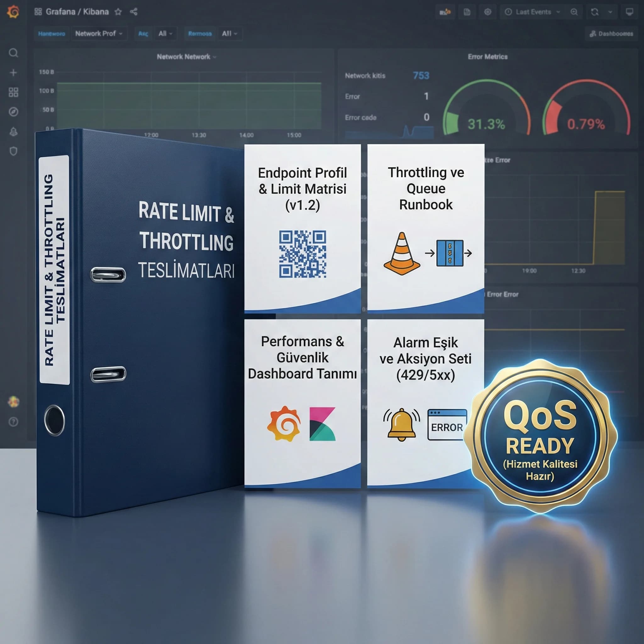Open the All dropdown next to Remoaa
The height and width of the screenshot is (644, 644).
pos(230,34)
